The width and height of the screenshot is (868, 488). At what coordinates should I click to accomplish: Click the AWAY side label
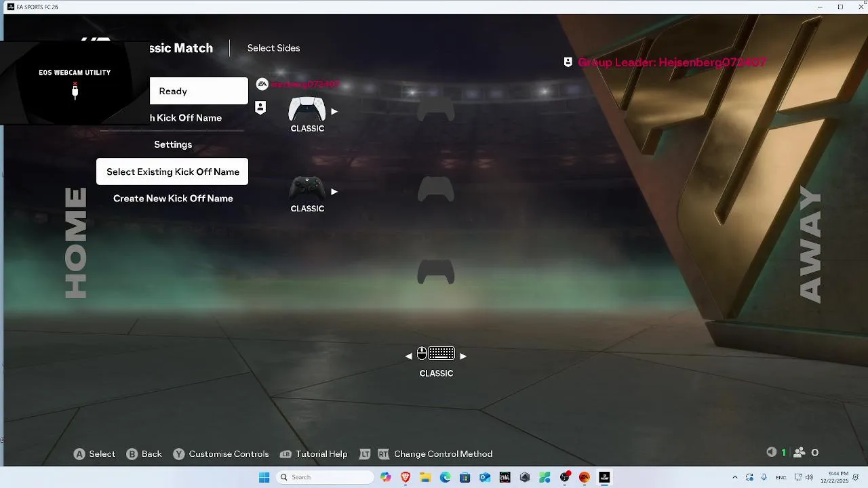pos(810,245)
